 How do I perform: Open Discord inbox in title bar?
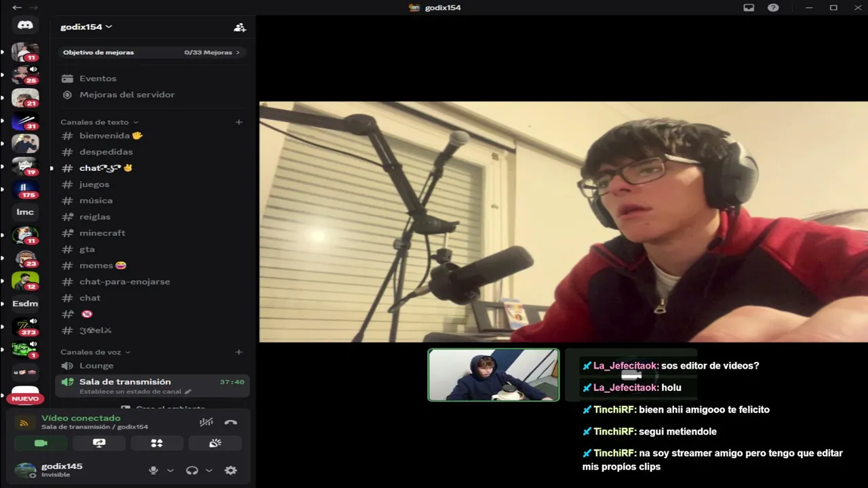(x=749, y=7)
